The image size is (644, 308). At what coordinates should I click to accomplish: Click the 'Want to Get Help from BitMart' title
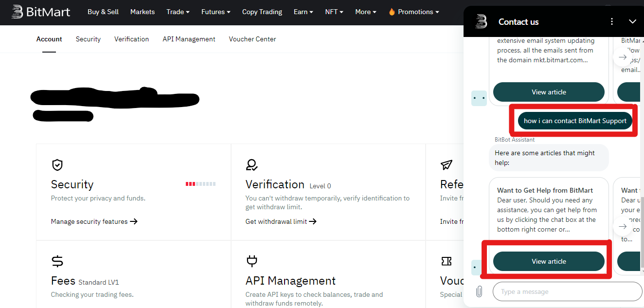point(545,190)
